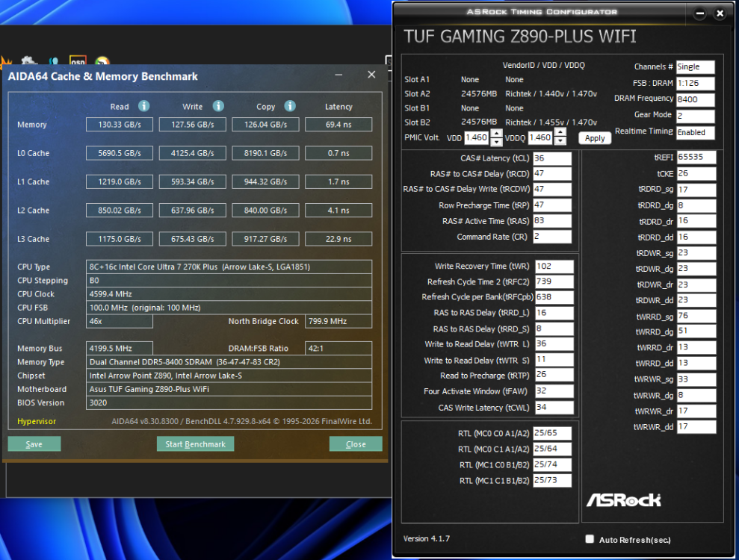Click the L0 Cache Copy value 8190.1 GB/s

265,153
